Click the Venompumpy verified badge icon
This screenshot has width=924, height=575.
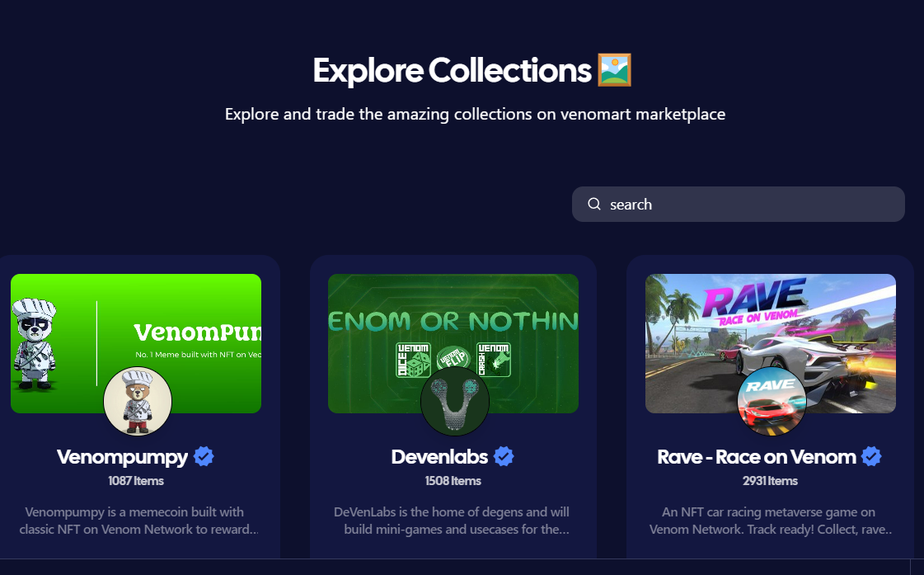pyautogui.click(x=204, y=456)
